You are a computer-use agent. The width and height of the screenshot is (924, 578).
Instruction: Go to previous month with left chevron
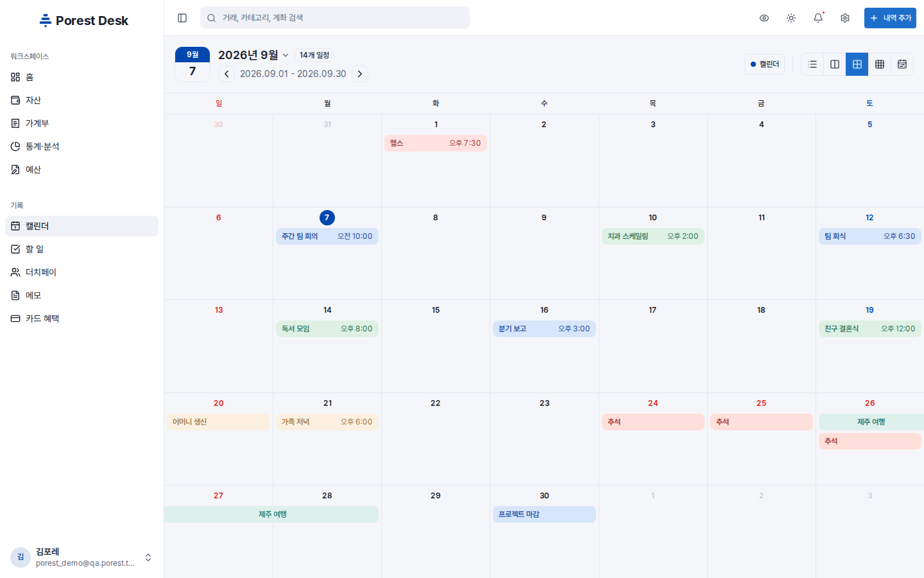pyautogui.click(x=227, y=74)
